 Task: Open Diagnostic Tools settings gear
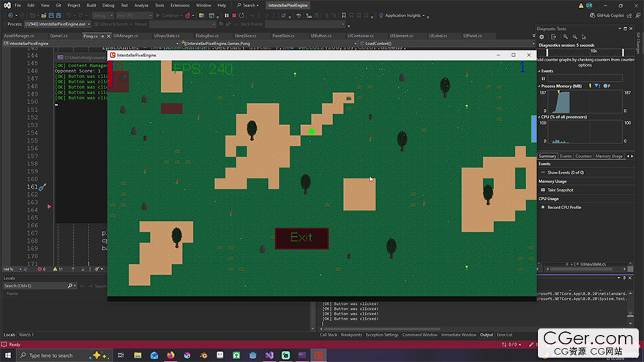[x=541, y=37]
